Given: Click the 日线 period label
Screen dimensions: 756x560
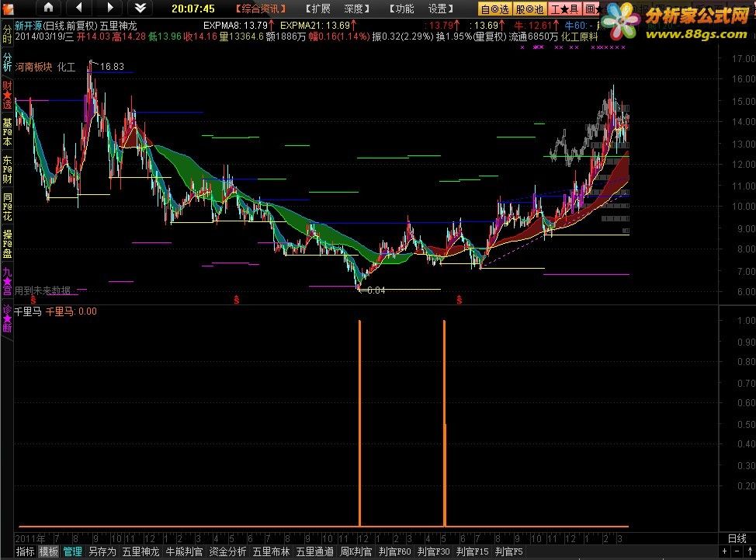Looking at the screenshot, I should pos(737,538).
